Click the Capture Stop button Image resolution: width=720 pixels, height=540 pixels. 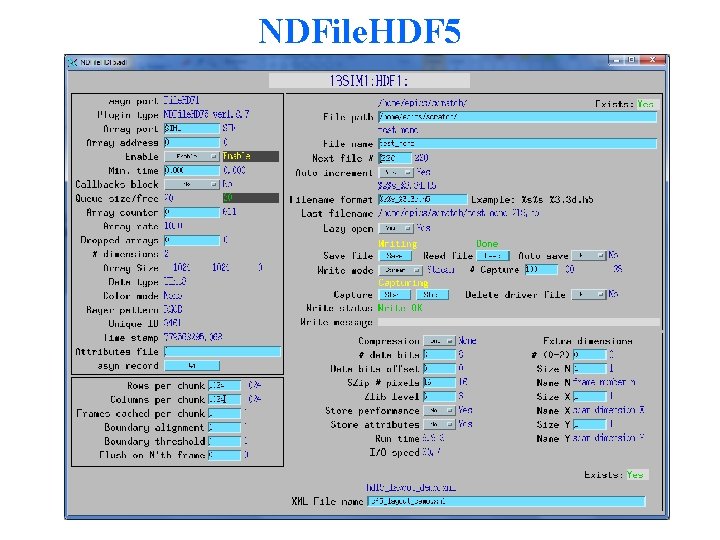point(433,294)
